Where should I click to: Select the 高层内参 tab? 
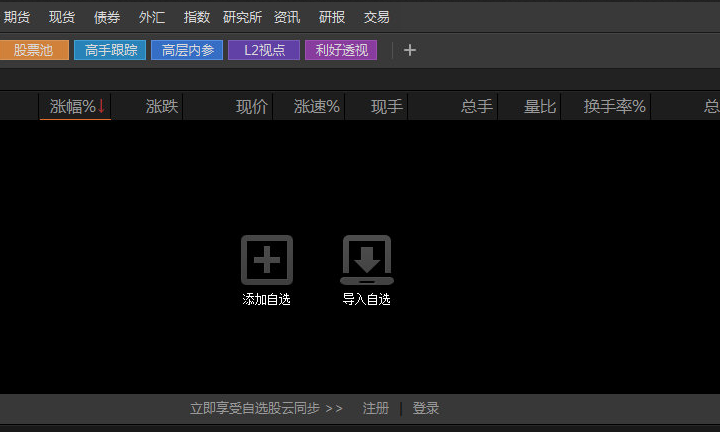tap(187, 50)
